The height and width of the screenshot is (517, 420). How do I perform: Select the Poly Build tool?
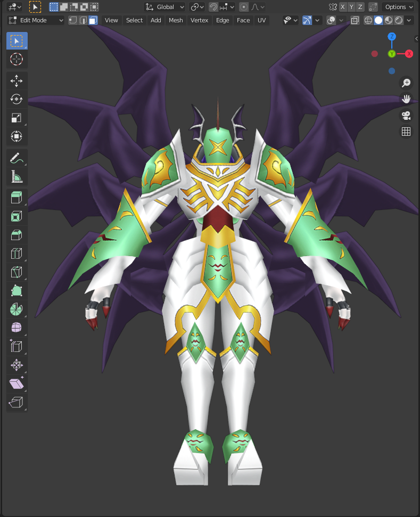pyautogui.click(x=17, y=291)
